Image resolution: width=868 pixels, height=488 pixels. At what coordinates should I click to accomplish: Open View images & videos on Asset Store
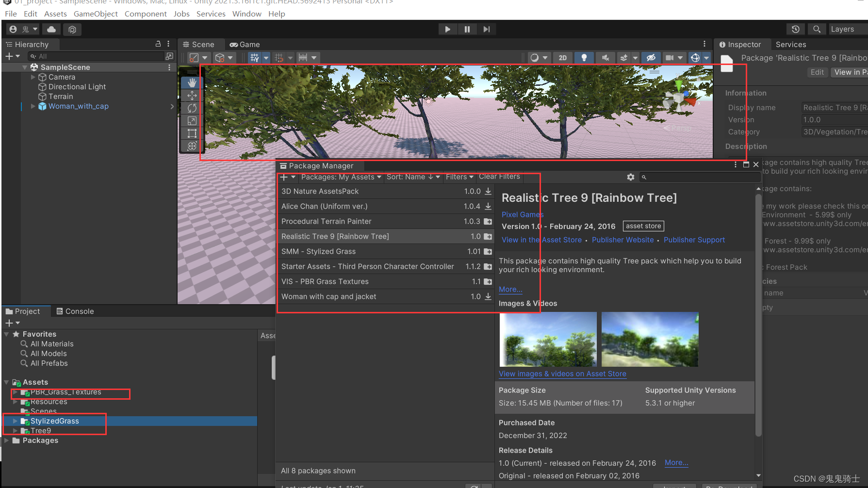coord(562,374)
